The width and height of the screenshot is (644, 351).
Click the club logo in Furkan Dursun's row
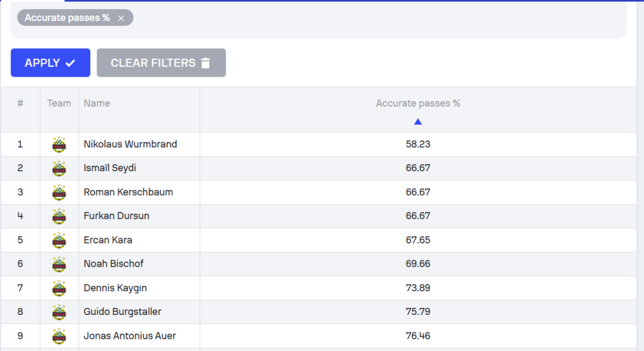[59, 216]
